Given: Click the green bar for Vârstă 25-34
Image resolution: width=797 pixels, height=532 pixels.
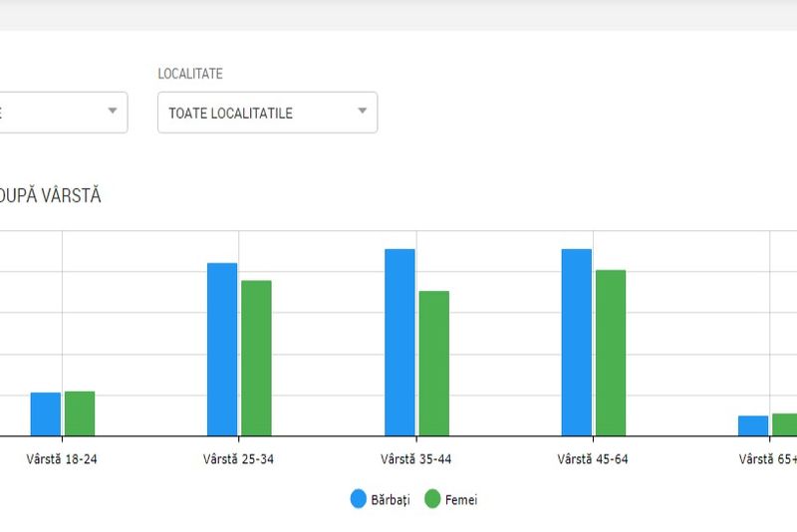Looking at the screenshot, I should (x=256, y=359).
